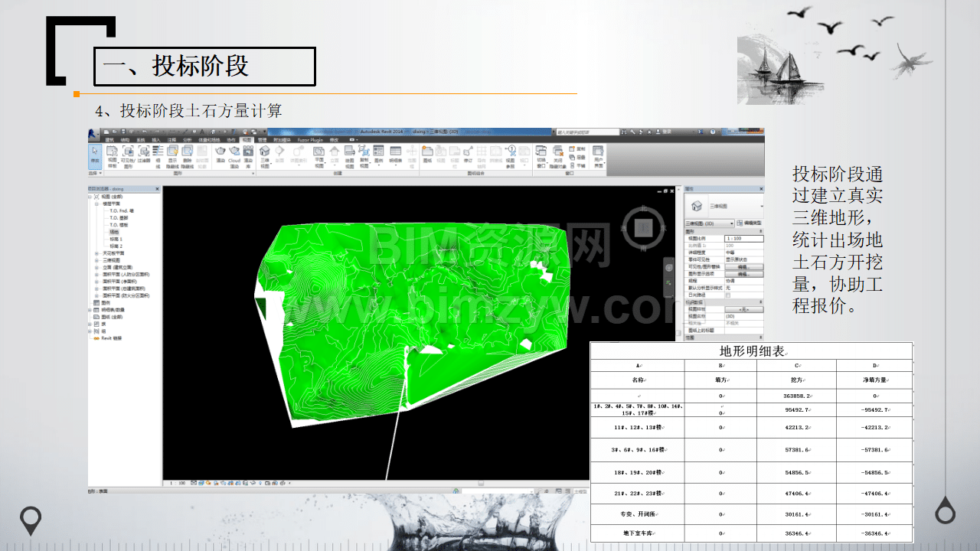The height and width of the screenshot is (551, 980).
Task: Click the 视图样板 <无> button in properties
Action: (744, 309)
